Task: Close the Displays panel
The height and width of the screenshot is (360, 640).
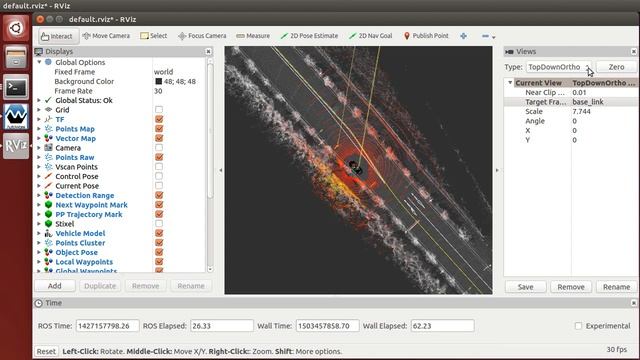Action: [208, 51]
